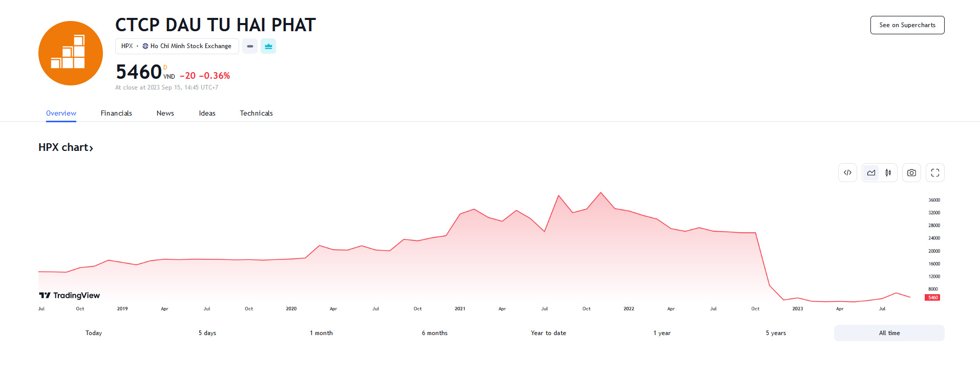Click the teal crown badge icon
Image resolution: width=980 pixels, height=376 pixels.
(268, 47)
